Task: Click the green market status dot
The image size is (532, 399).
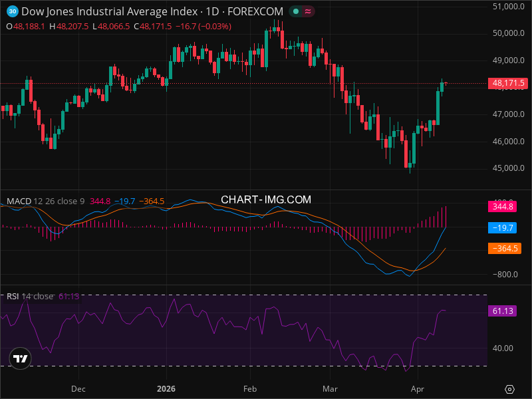Action: [x=295, y=11]
